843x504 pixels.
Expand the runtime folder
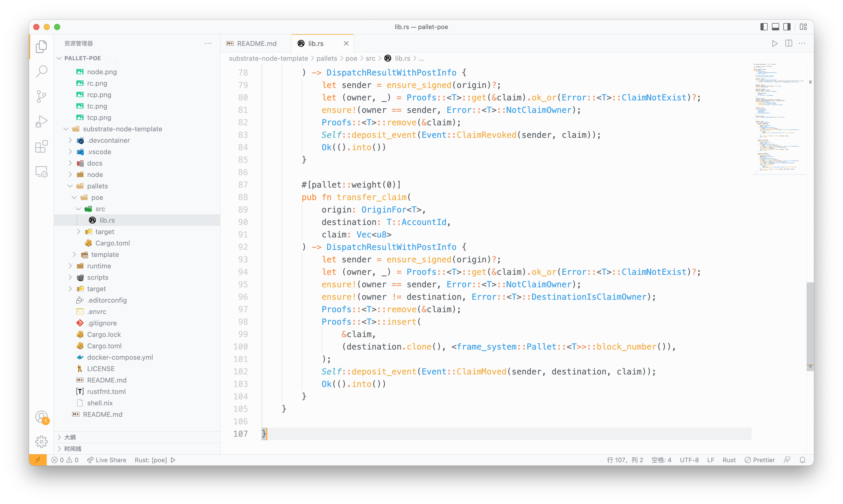(x=99, y=266)
